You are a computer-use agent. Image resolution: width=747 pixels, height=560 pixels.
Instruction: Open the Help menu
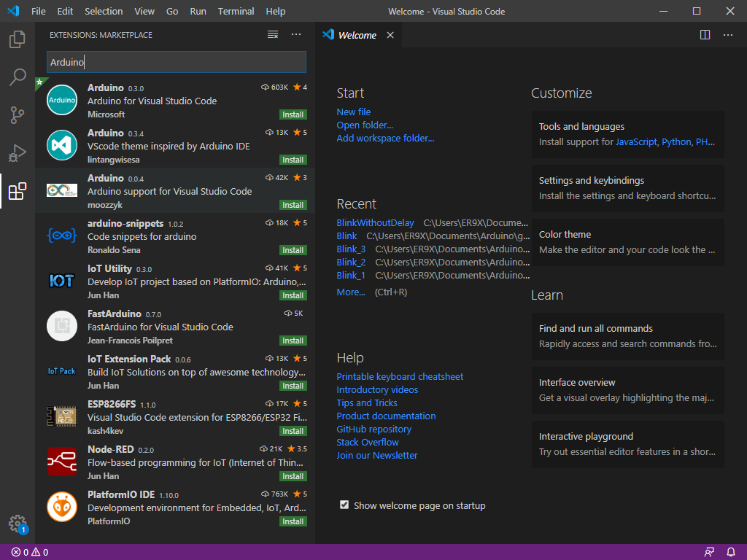click(275, 12)
